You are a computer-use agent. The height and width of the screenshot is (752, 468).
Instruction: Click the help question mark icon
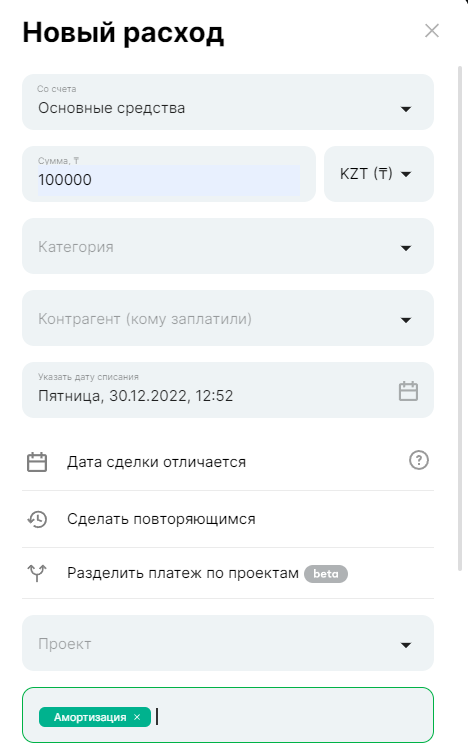419,460
